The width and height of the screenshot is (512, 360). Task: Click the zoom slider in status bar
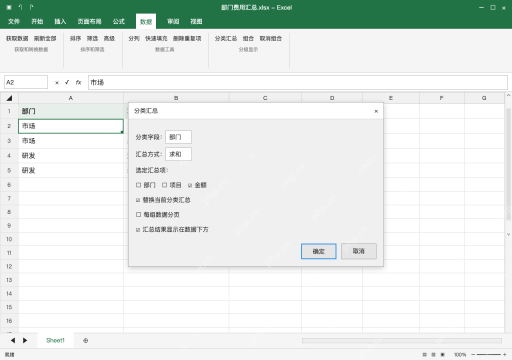coord(489,355)
